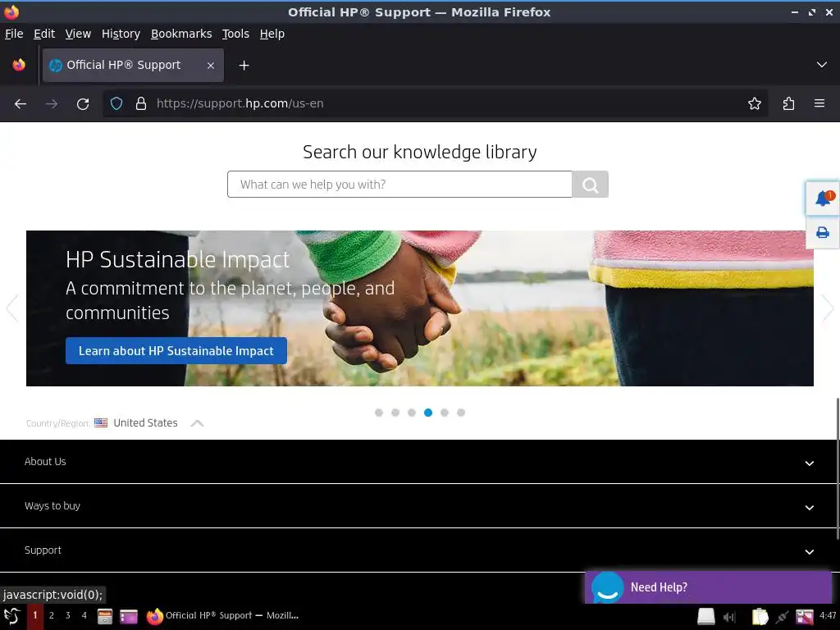Open a new tab with plus button
The image size is (840, 630).
tap(244, 66)
